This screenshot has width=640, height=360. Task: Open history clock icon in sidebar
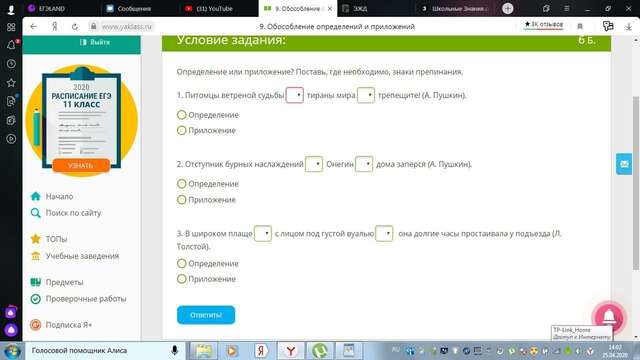11,64
